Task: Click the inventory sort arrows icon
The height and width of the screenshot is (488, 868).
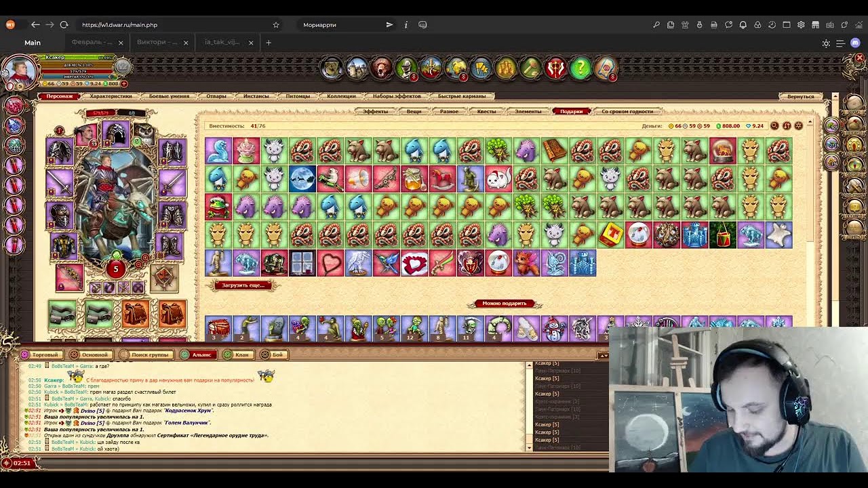Action: (x=787, y=126)
